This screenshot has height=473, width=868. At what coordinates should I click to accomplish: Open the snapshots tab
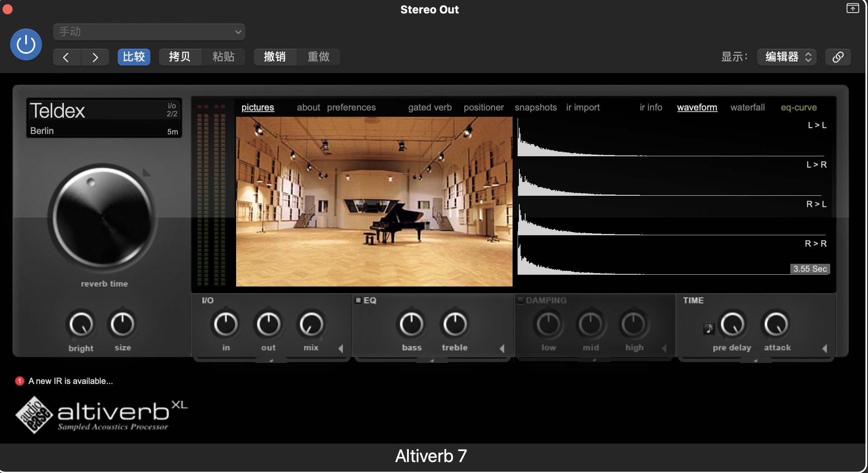(536, 108)
